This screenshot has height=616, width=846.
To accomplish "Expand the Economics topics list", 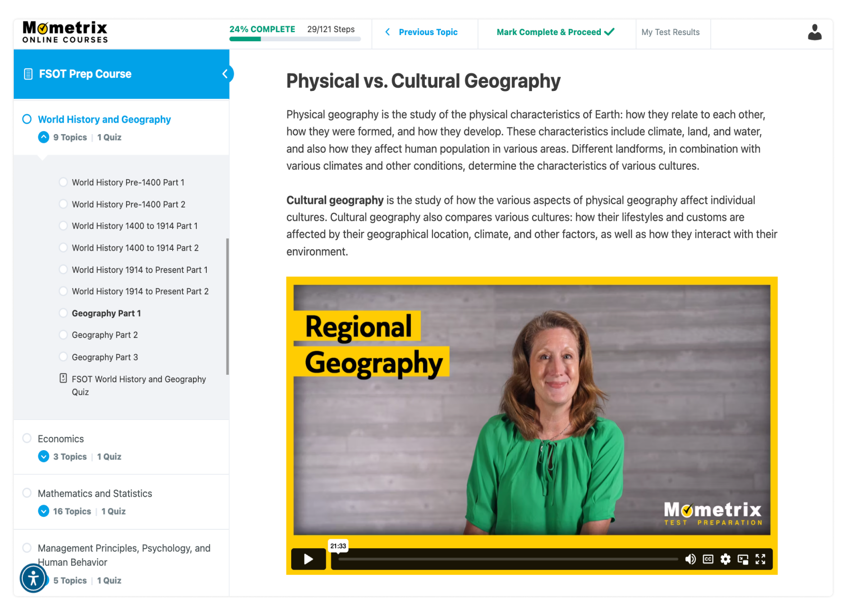I will [x=44, y=457].
